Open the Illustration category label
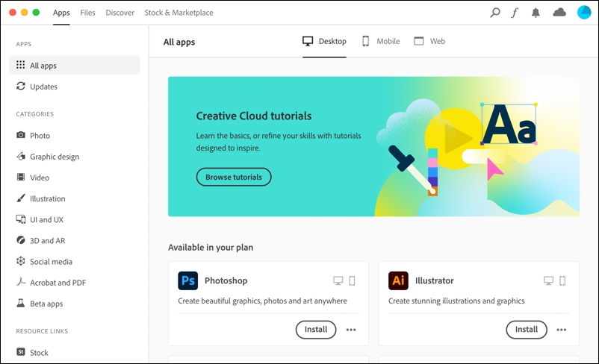Image resolution: width=599 pixels, height=364 pixels. [x=48, y=198]
